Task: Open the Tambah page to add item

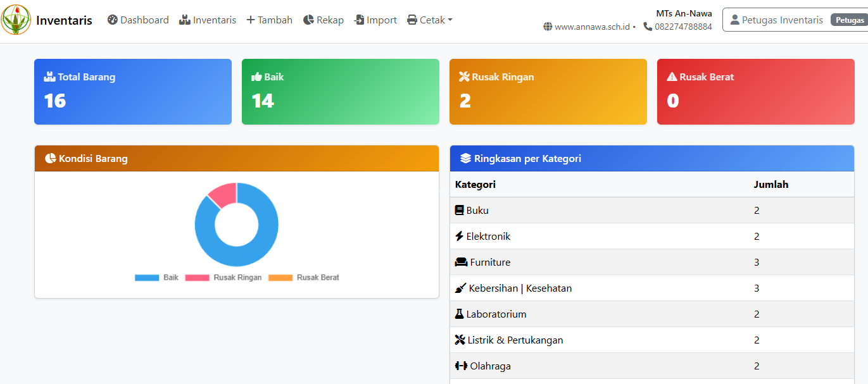Action: [x=269, y=20]
